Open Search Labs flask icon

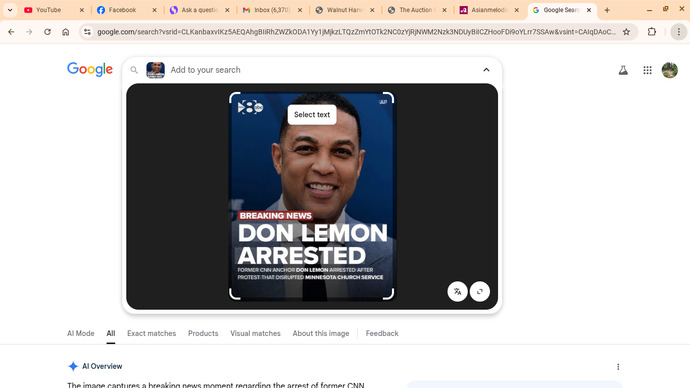(x=623, y=70)
